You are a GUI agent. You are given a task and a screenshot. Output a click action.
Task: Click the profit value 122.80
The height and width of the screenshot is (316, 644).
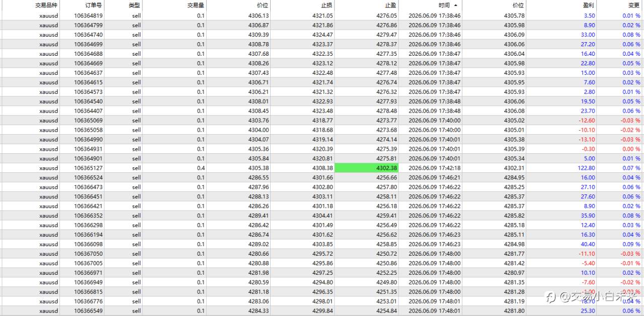tap(587, 168)
